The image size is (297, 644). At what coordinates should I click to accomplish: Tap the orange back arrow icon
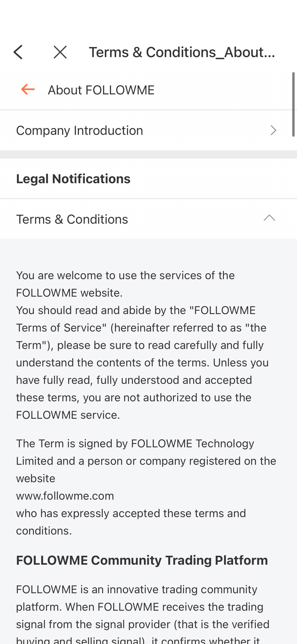point(28,89)
